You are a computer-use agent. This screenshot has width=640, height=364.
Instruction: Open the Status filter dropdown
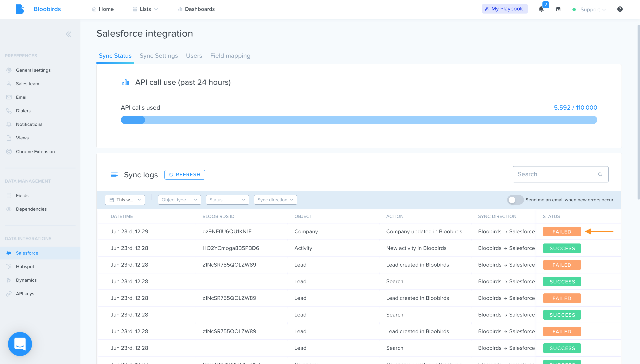tap(228, 200)
